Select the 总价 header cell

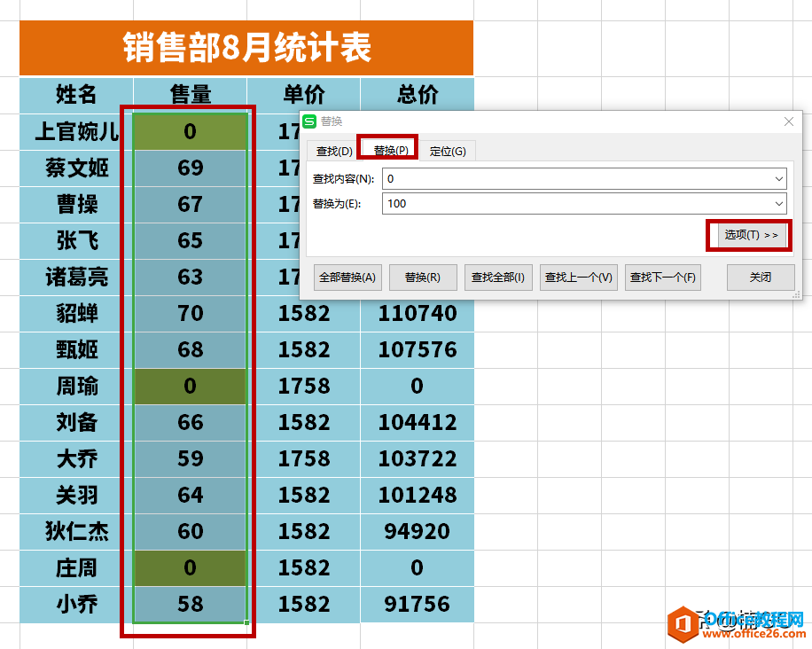pyautogui.click(x=418, y=95)
